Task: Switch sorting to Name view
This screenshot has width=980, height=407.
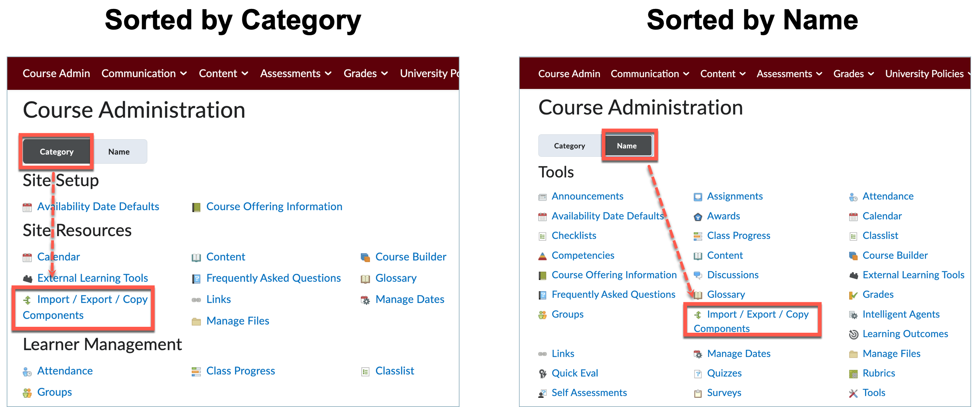Action: pos(628,146)
